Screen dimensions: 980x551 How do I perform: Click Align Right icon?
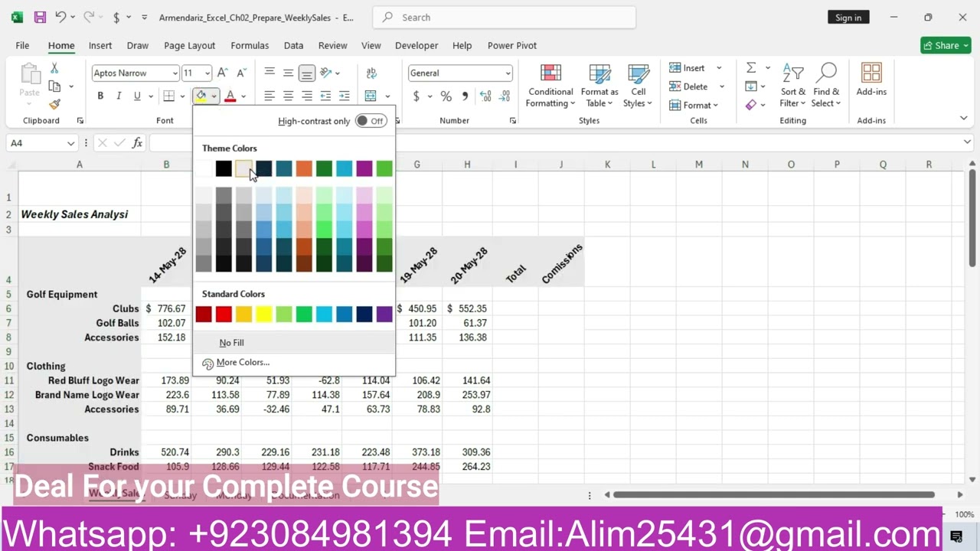tap(306, 96)
